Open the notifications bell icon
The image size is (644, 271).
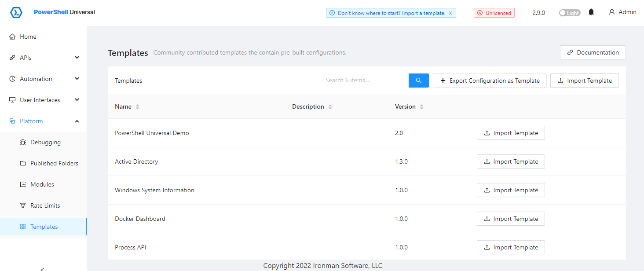click(x=591, y=12)
